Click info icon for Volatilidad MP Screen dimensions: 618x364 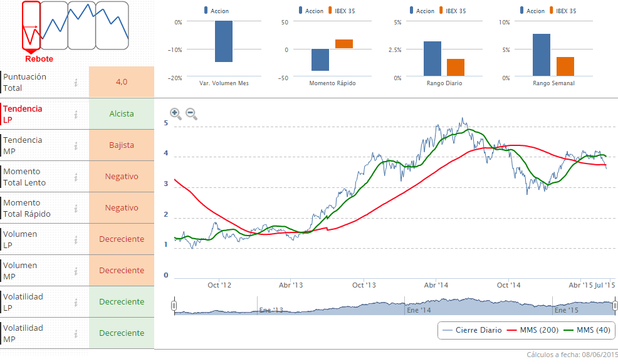[76, 333]
